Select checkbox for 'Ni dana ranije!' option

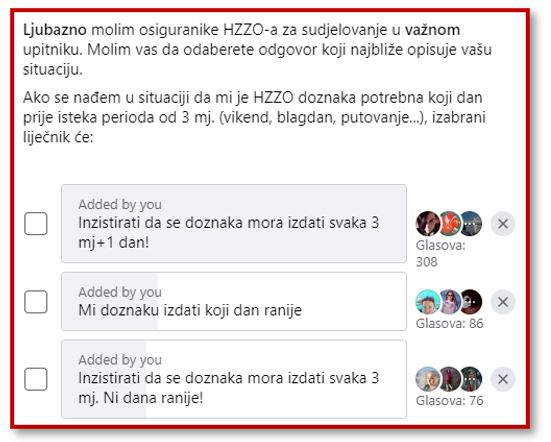tap(36, 379)
